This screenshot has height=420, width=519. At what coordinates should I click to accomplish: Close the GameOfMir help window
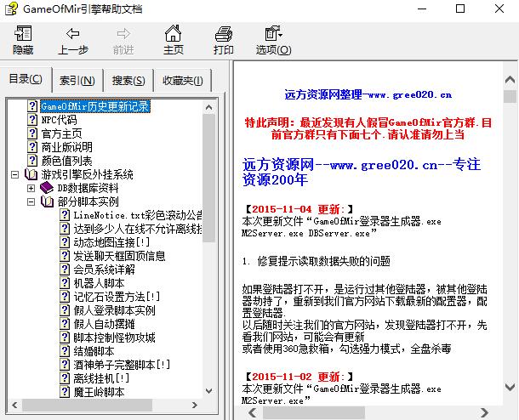pyautogui.click(x=499, y=9)
